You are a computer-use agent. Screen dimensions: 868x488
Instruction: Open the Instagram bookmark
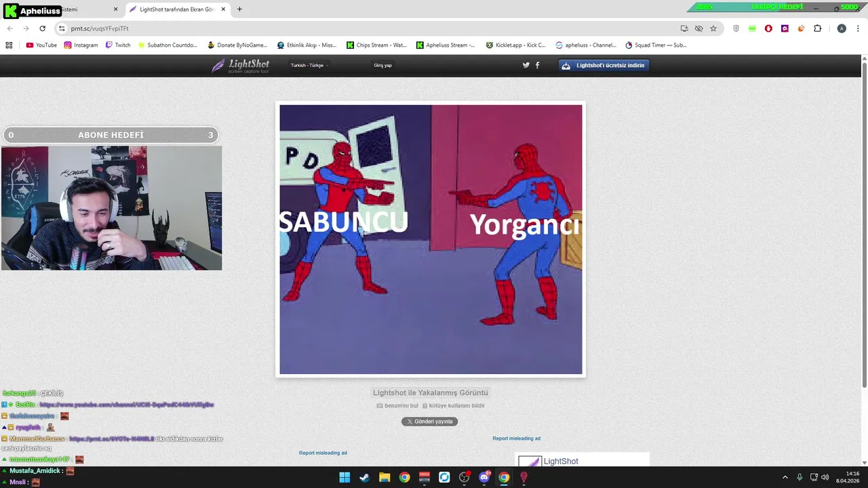coord(81,45)
